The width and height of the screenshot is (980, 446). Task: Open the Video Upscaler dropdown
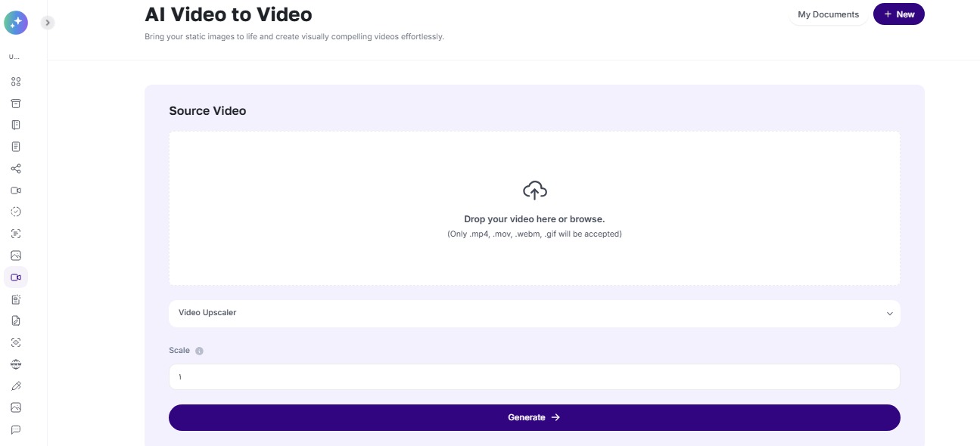(x=534, y=313)
